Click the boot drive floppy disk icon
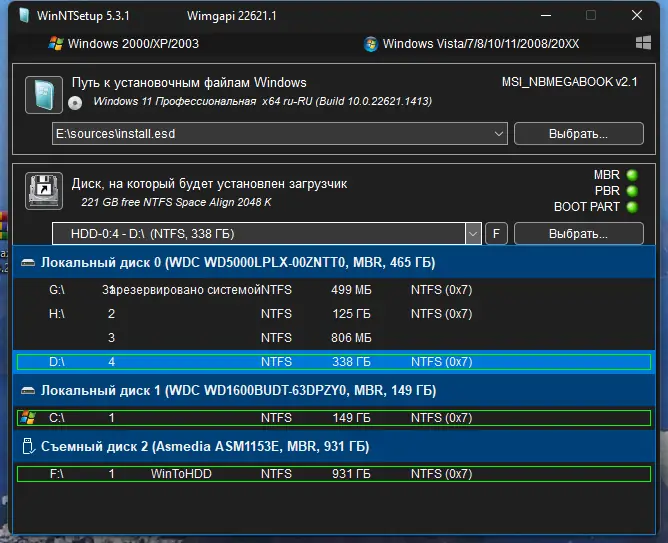The height and width of the screenshot is (543, 668). coord(44,191)
